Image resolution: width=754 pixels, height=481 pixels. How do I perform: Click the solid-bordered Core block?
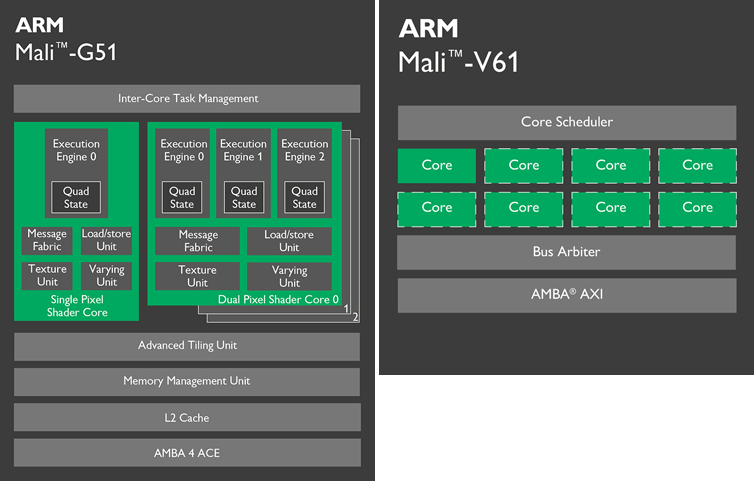tap(437, 165)
